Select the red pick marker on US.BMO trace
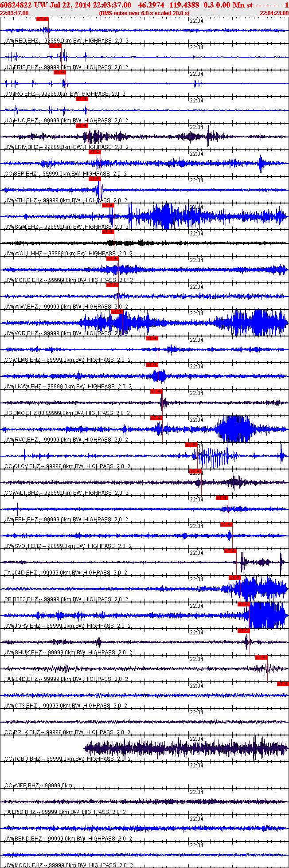Screen dimensions: 289x868 pyautogui.click(x=156, y=391)
